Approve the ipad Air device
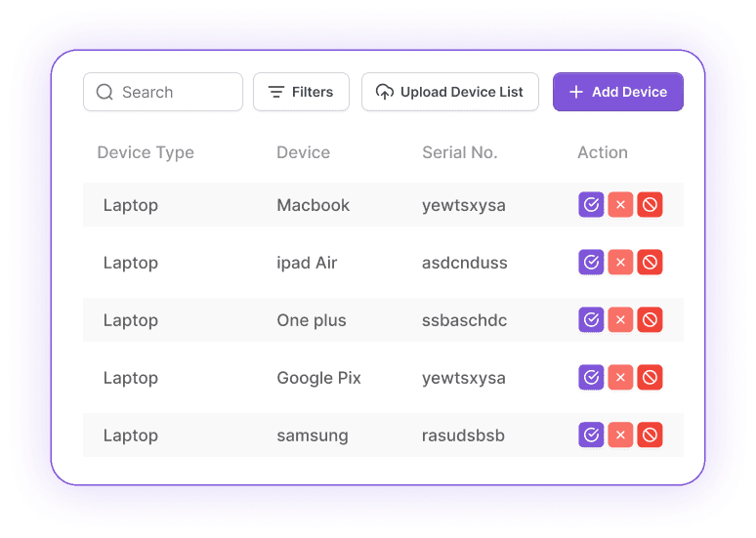The height and width of the screenshot is (538, 756). (591, 263)
